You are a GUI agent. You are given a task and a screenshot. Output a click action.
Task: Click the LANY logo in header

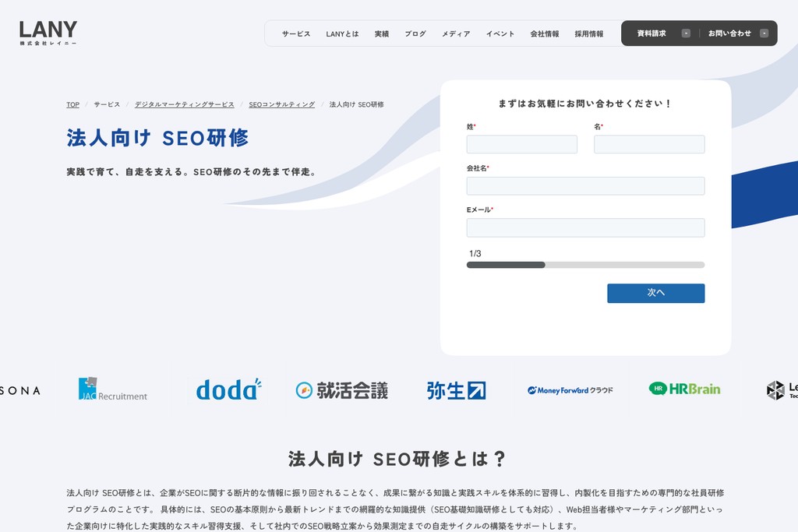point(48,33)
